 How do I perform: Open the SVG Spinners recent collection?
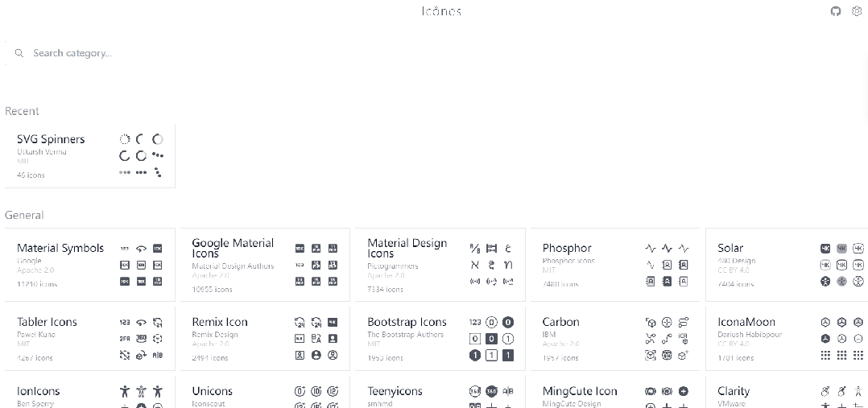(90, 156)
